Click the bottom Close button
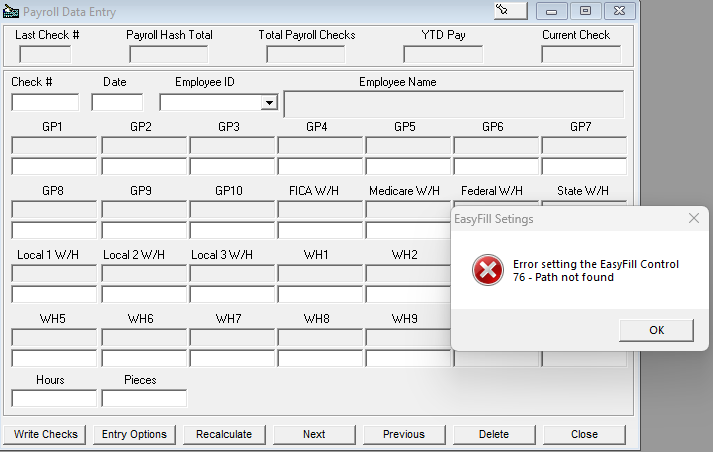The height and width of the screenshot is (452, 713). click(x=584, y=434)
